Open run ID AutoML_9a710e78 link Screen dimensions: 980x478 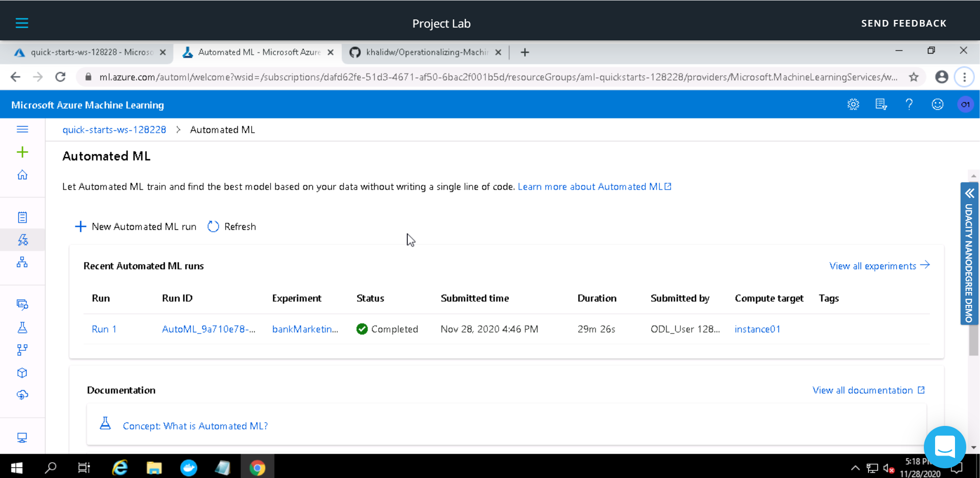(x=209, y=329)
